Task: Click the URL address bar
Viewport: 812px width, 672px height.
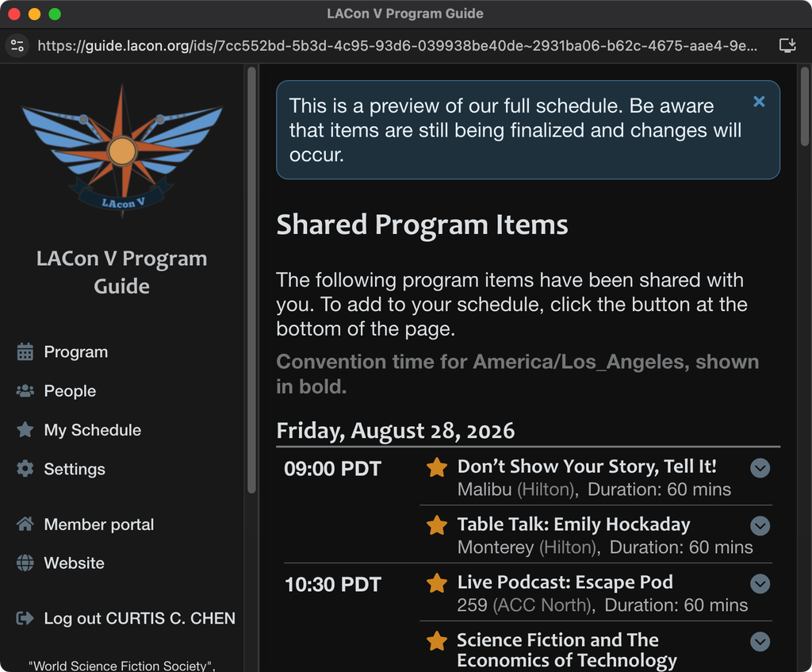Action: [x=397, y=45]
